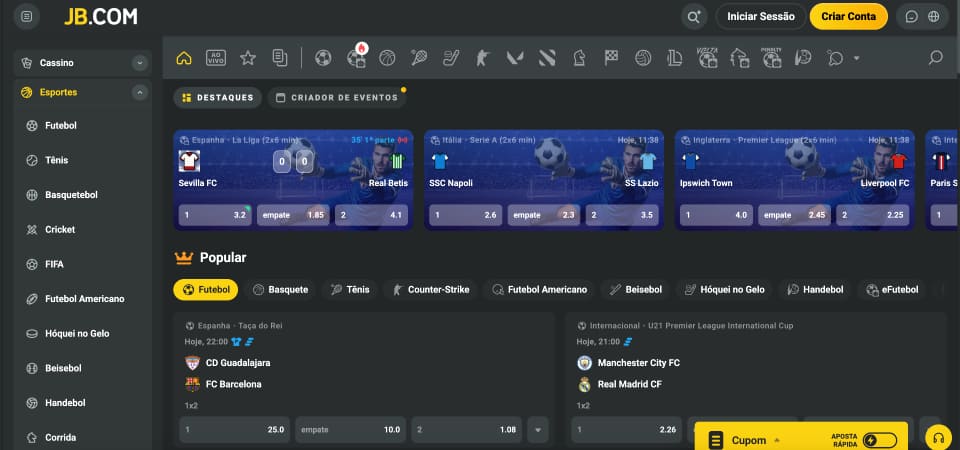Select the volleyball icon in toolbar
The image size is (960, 450).
(x=643, y=58)
